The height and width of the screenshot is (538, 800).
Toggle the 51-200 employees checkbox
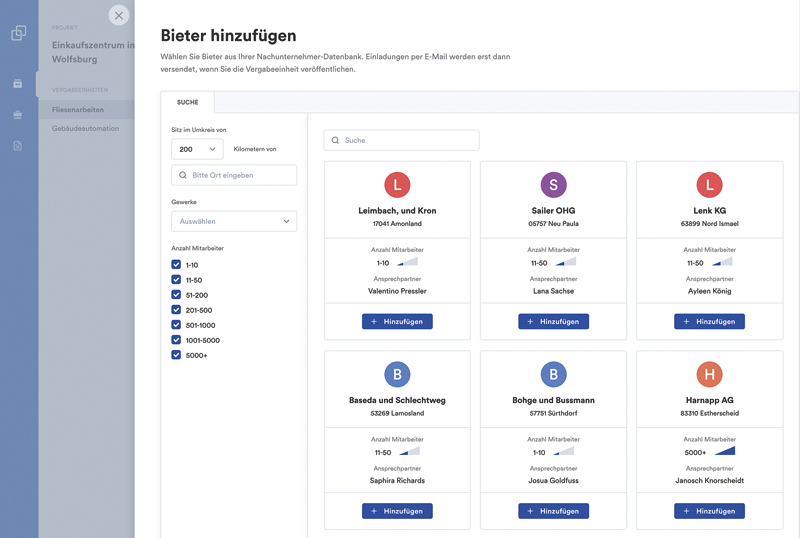(177, 295)
